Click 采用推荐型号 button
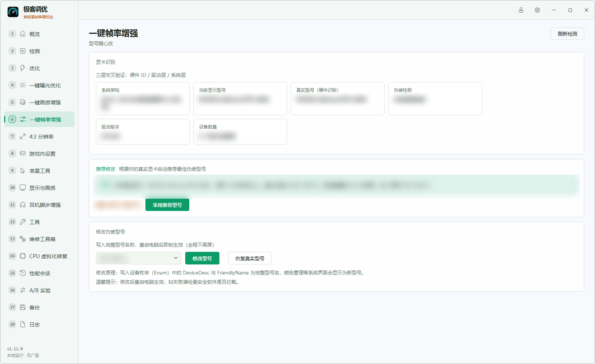 (x=167, y=205)
